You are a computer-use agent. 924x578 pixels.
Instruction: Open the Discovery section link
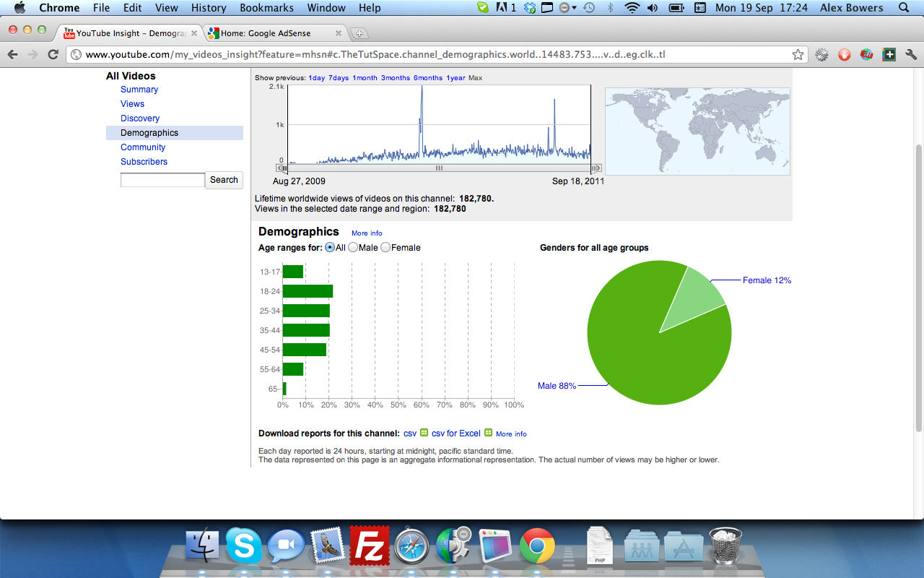140,118
